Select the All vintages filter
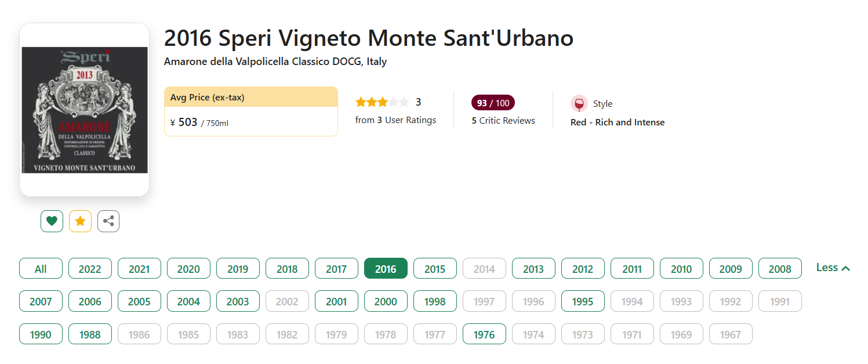This screenshot has height=364, width=868. coord(41,269)
